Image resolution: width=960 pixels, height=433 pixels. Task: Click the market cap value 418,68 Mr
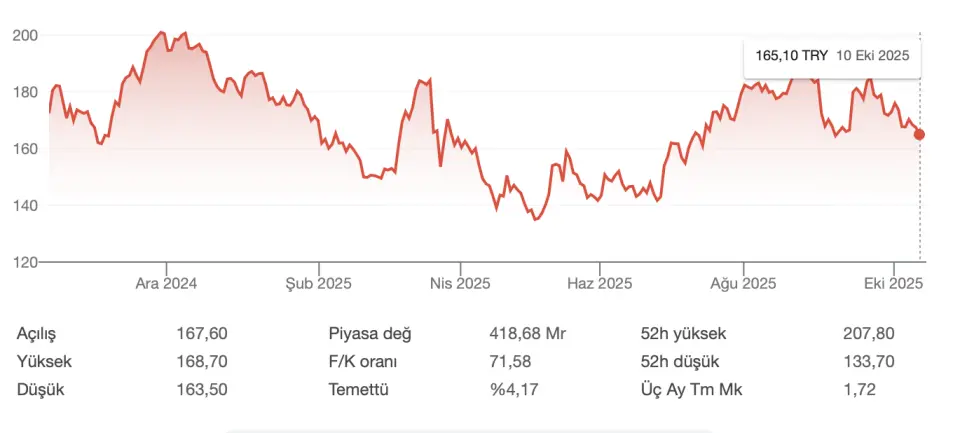[x=527, y=334]
